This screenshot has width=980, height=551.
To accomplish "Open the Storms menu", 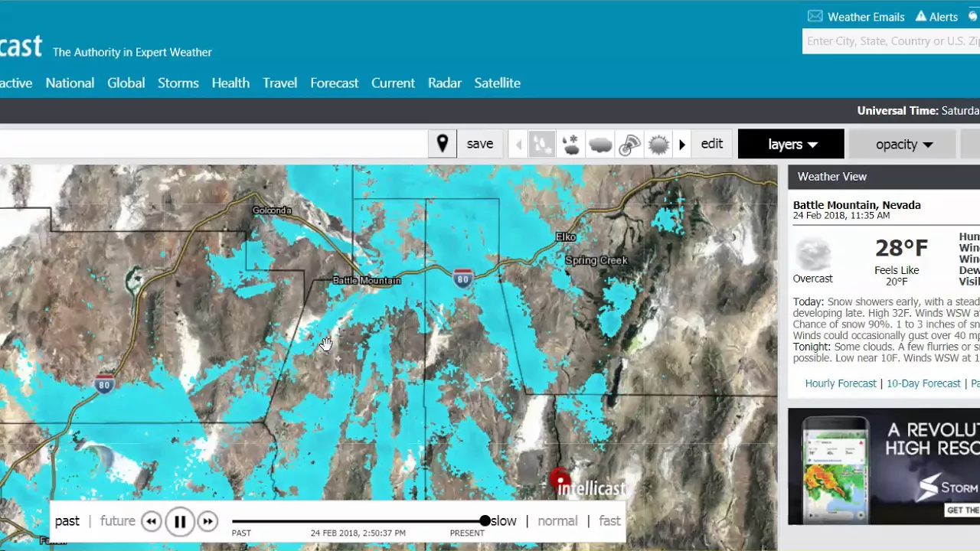I will pos(178,83).
